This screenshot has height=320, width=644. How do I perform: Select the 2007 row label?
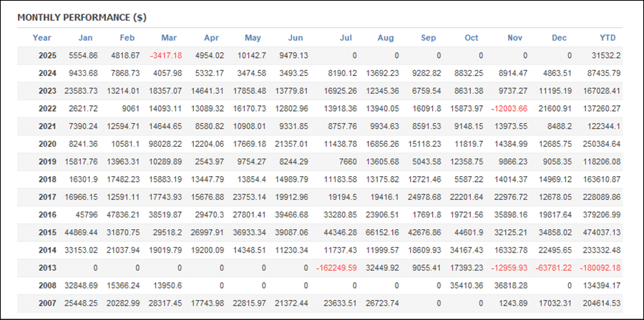pos(48,303)
